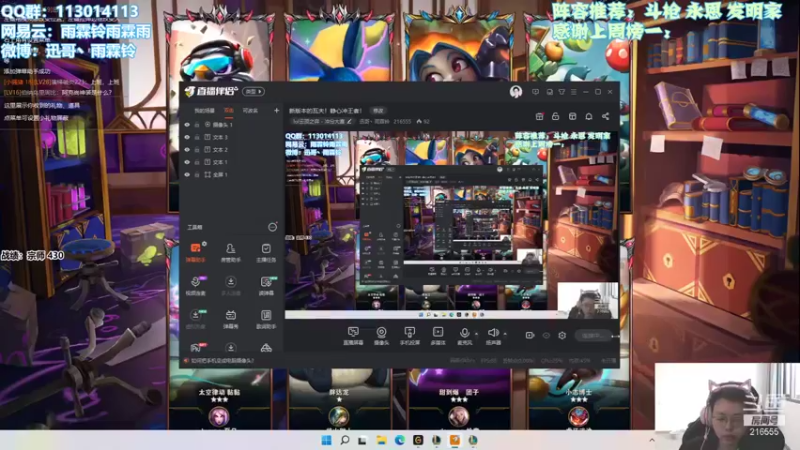Open the PK tool with the red badge

coord(196,347)
